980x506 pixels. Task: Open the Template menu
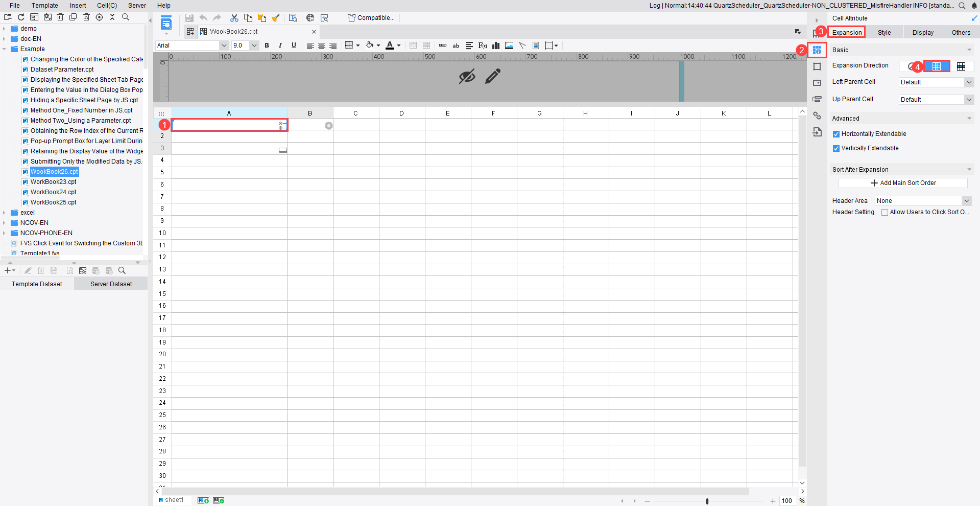(44, 6)
